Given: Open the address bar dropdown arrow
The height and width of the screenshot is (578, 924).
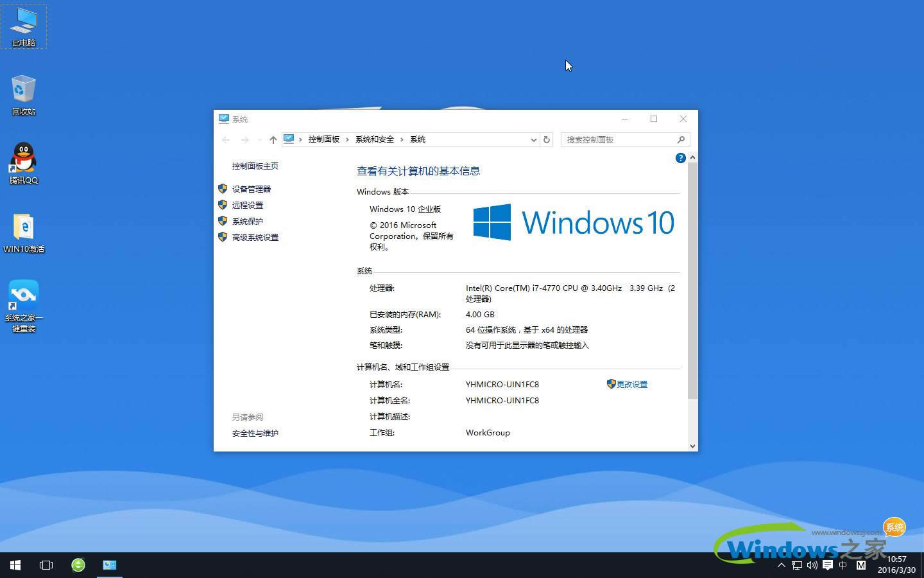Looking at the screenshot, I should click(x=533, y=139).
